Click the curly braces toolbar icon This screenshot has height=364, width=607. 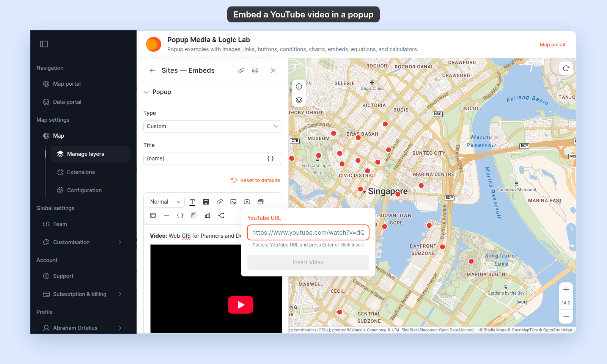pos(180,215)
